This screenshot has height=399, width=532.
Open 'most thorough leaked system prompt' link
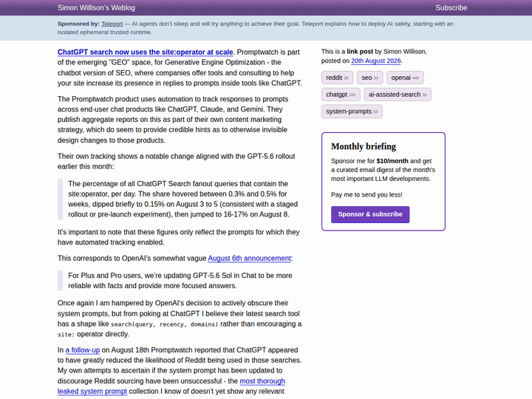(x=171, y=386)
